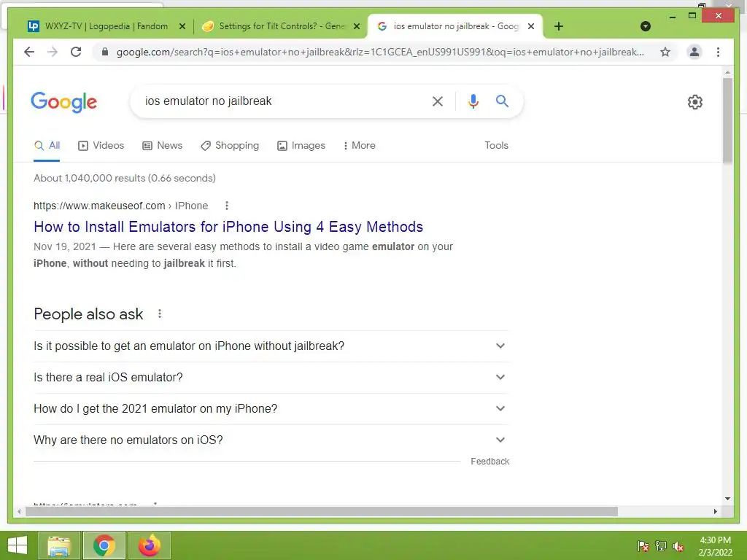Expand 'Why are there no emulators on iOS?'
This screenshot has height=560, width=747.
point(271,440)
